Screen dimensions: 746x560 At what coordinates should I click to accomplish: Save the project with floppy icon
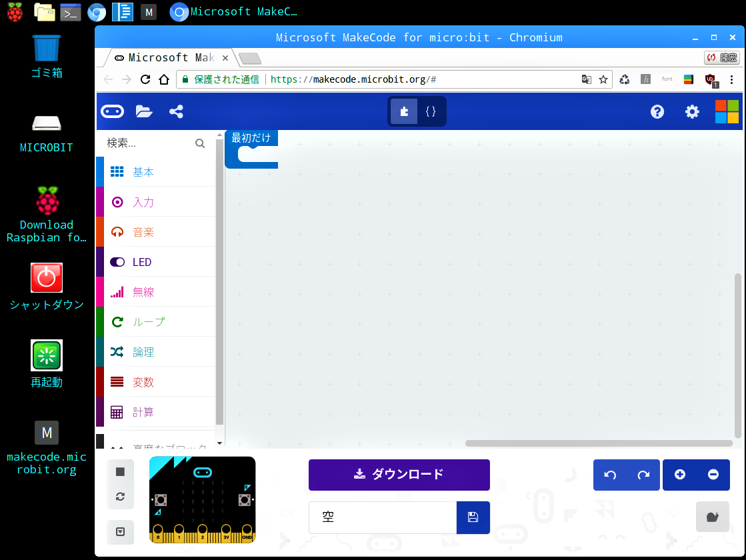[x=473, y=517]
